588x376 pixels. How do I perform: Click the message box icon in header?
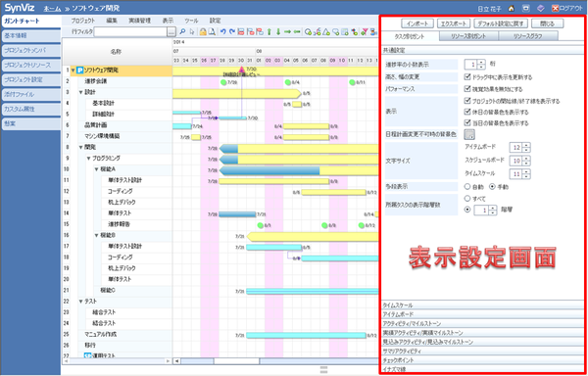click(x=525, y=8)
